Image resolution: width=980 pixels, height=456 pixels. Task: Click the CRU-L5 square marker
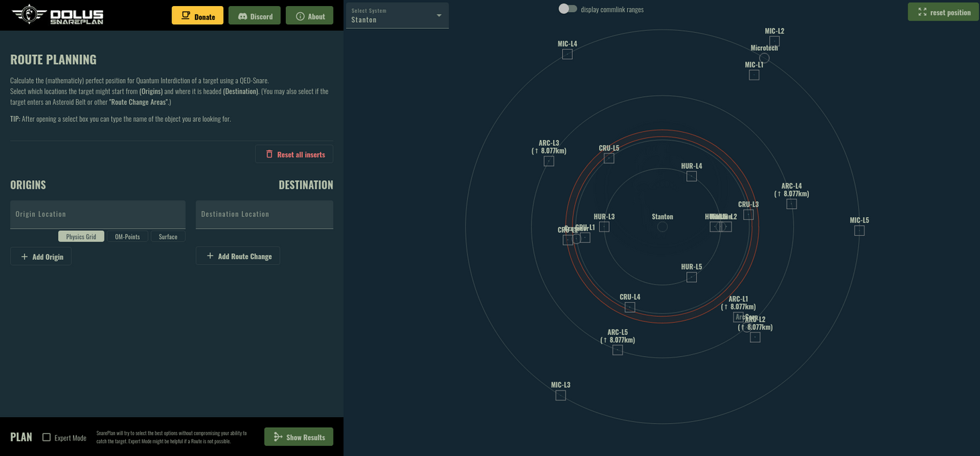point(608,159)
